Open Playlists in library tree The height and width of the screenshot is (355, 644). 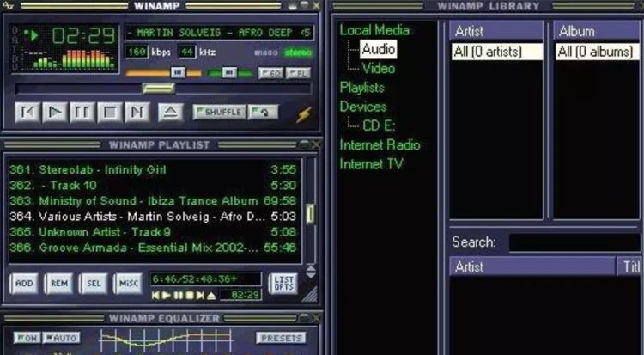click(x=361, y=87)
